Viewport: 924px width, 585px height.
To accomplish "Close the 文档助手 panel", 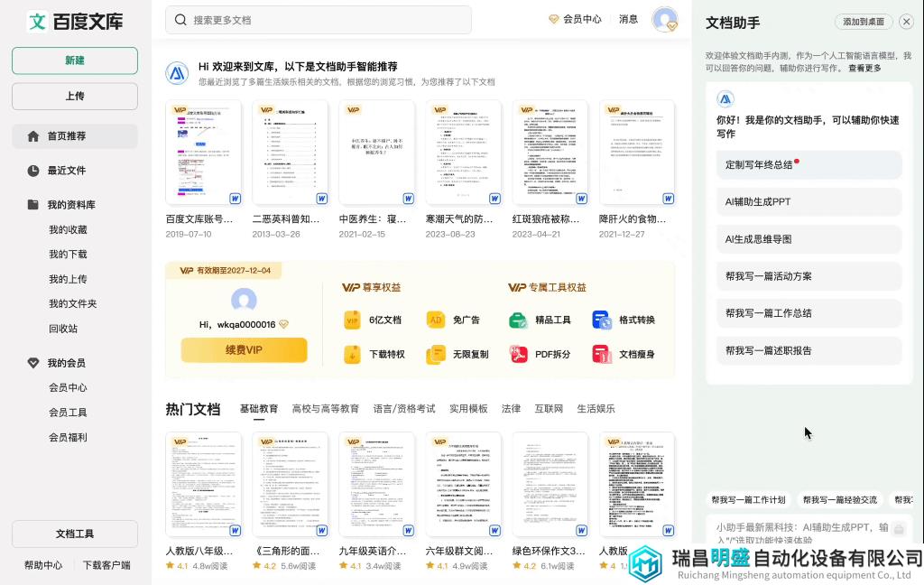I will [x=906, y=22].
